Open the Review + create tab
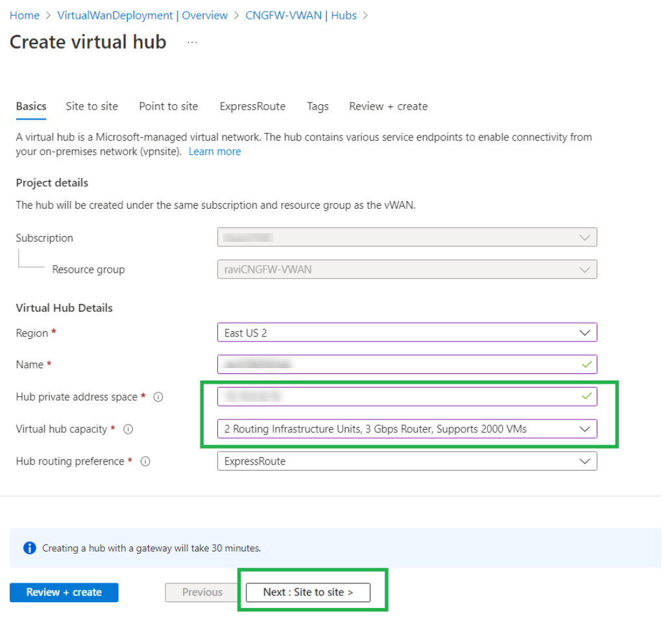Viewport: 672px width, 619px height. pos(388,106)
